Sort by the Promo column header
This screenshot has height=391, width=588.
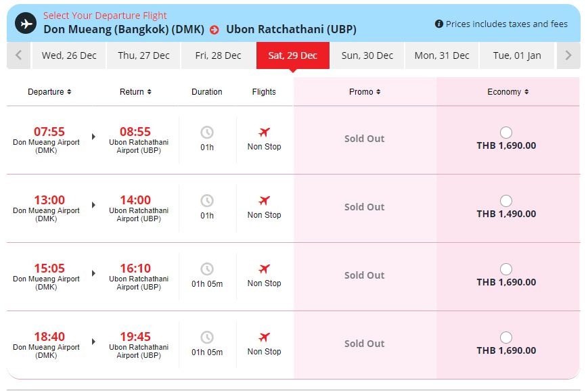[364, 92]
